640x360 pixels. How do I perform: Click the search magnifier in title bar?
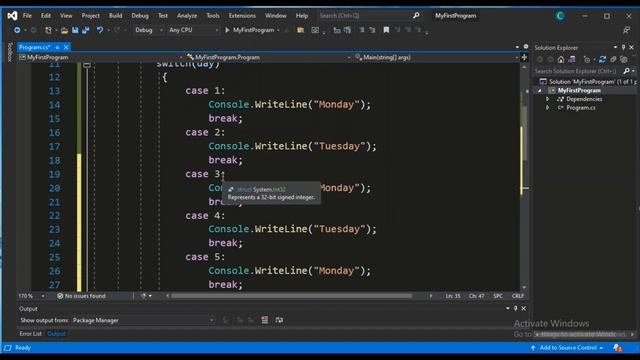[x=416, y=16]
